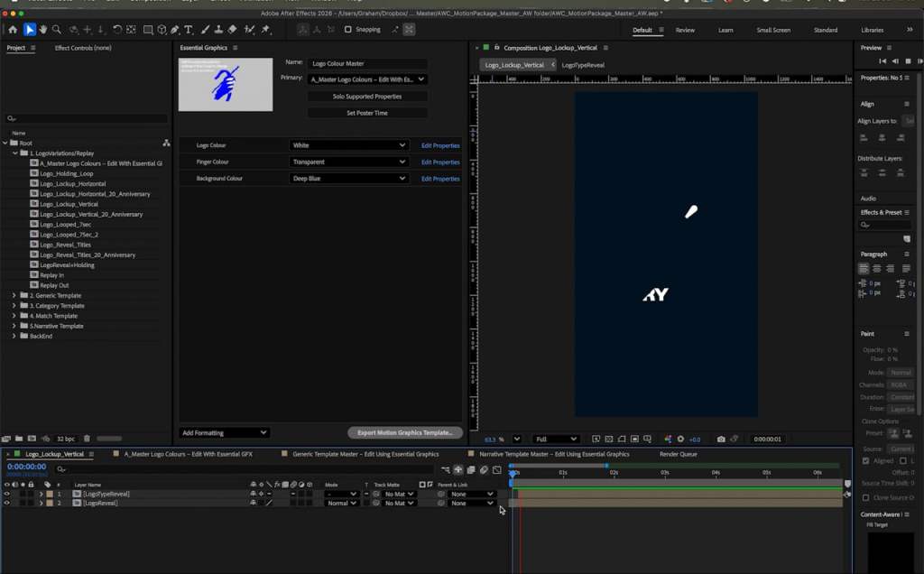Click the project flowchart view icon
924x574 pixels.
[x=166, y=143]
